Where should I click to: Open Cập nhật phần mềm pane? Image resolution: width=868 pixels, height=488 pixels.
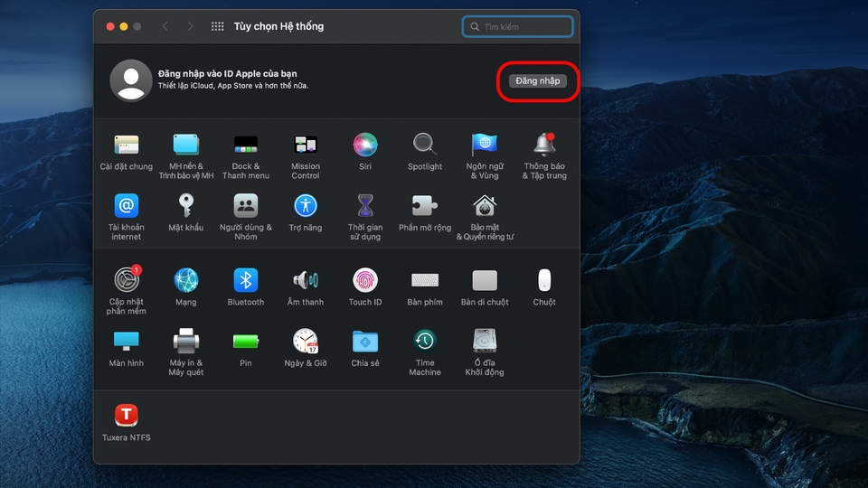point(127,281)
